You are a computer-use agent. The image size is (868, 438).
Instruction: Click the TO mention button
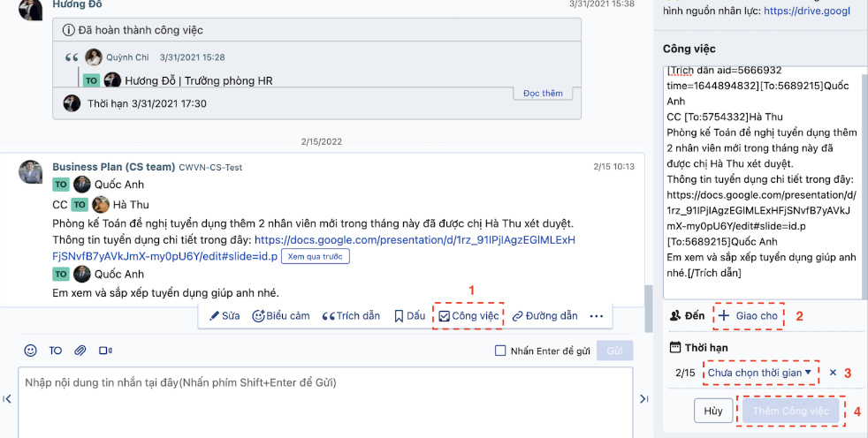56,350
